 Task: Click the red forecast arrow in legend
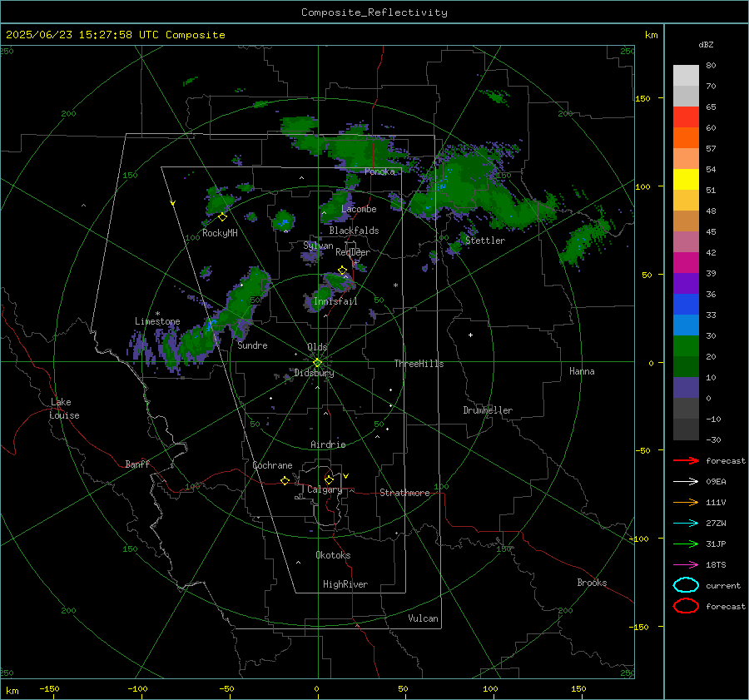tap(686, 460)
